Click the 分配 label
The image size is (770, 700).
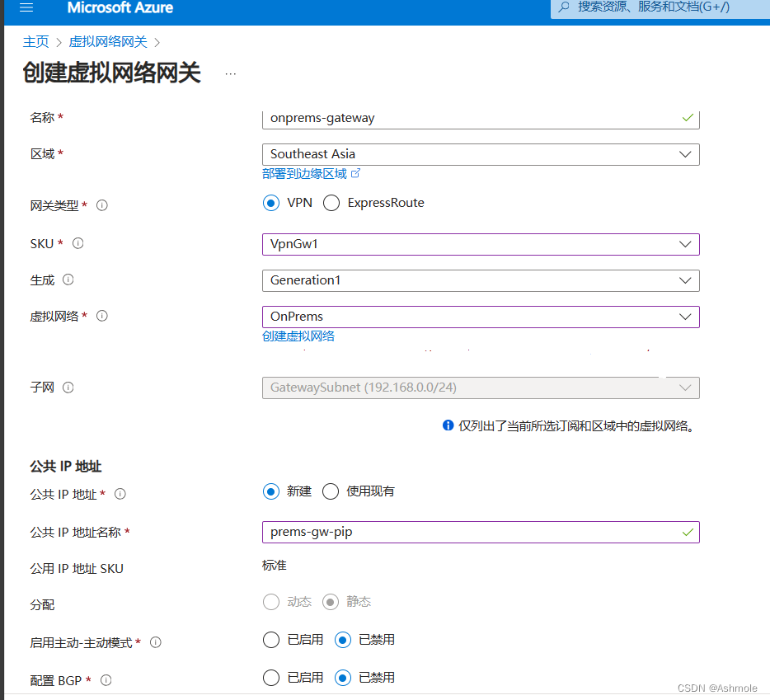pyautogui.click(x=42, y=604)
